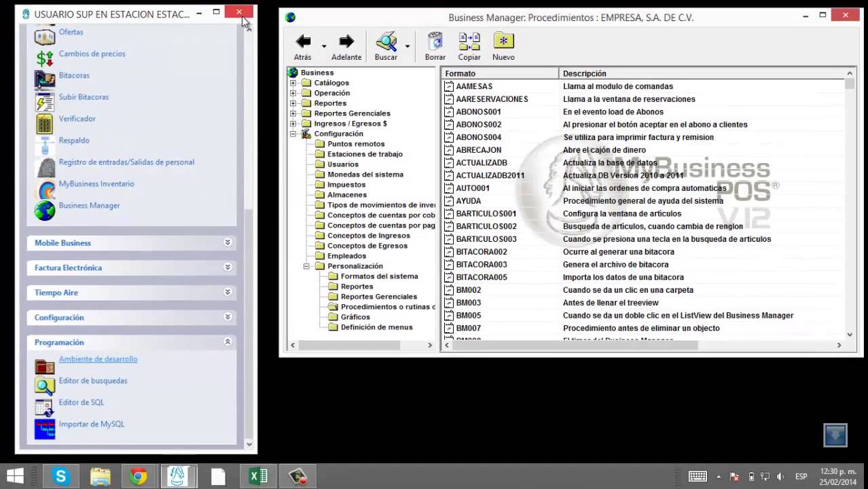Click the Copiar toolbar icon
The width and height of the screenshot is (868, 489).
coord(469,41)
